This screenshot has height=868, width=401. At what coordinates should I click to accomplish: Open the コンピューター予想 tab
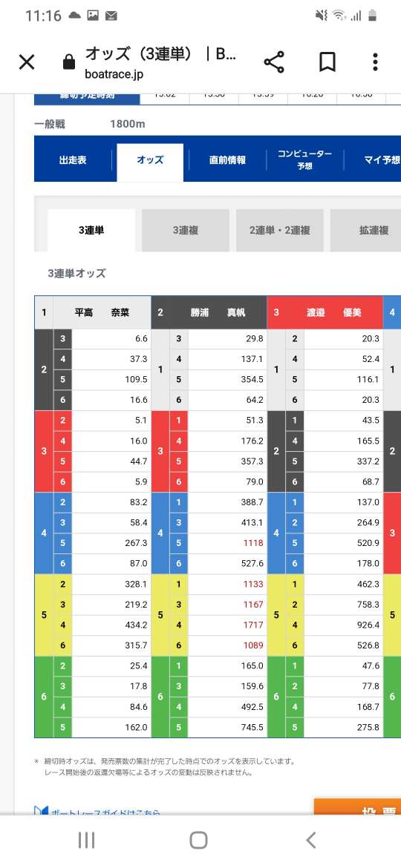click(304, 160)
